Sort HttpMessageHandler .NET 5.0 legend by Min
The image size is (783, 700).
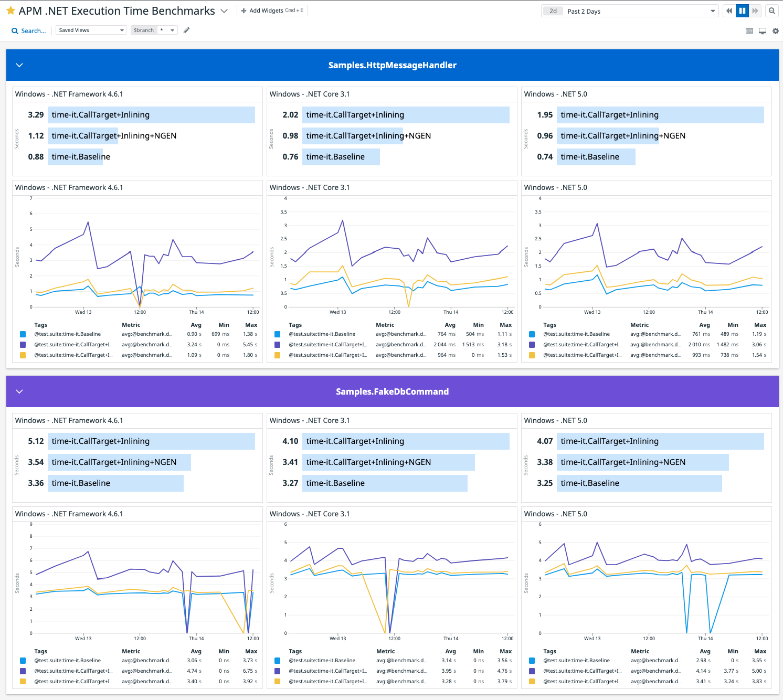733,325
